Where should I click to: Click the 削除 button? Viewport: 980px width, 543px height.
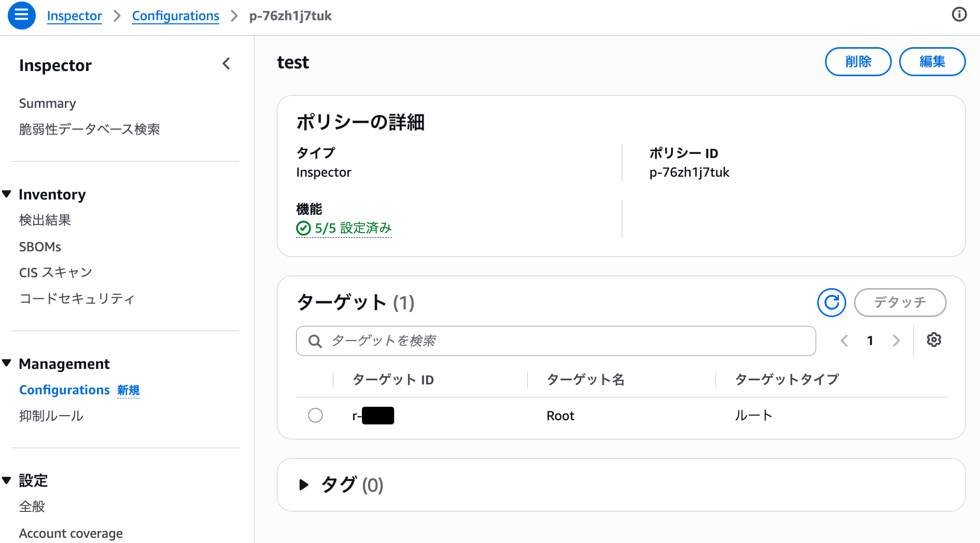click(858, 62)
